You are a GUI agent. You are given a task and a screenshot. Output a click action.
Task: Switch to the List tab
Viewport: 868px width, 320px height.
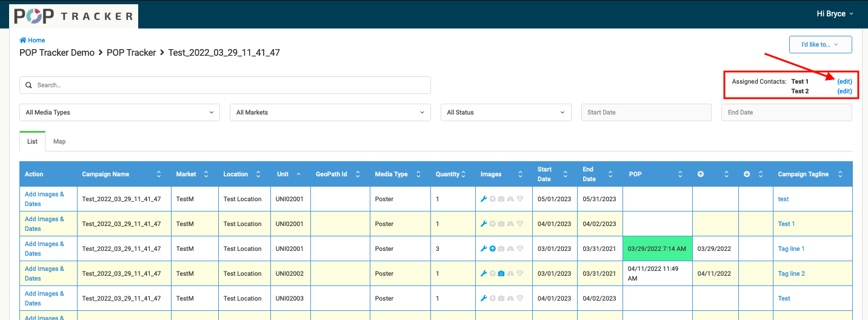coord(32,141)
